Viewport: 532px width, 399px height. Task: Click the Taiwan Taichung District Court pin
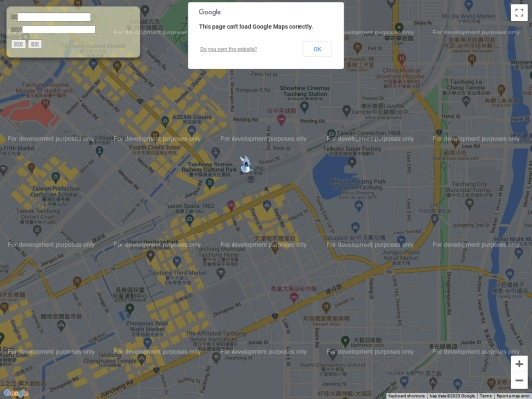(x=37, y=231)
